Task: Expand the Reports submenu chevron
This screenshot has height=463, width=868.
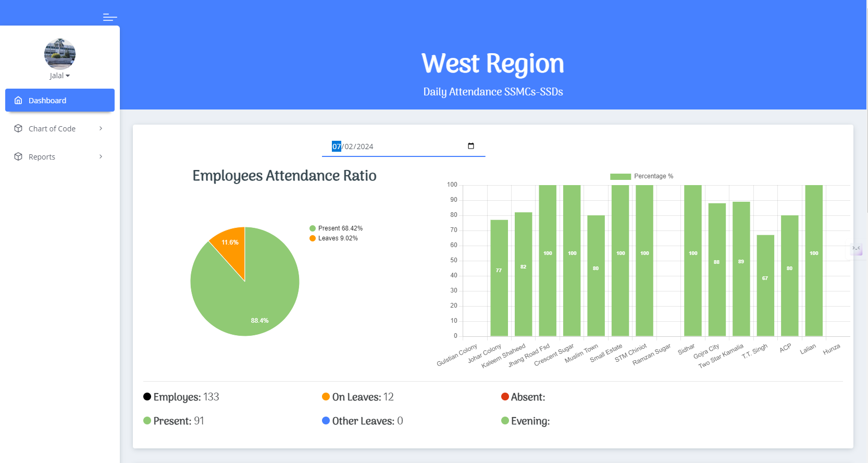Action: click(x=101, y=156)
